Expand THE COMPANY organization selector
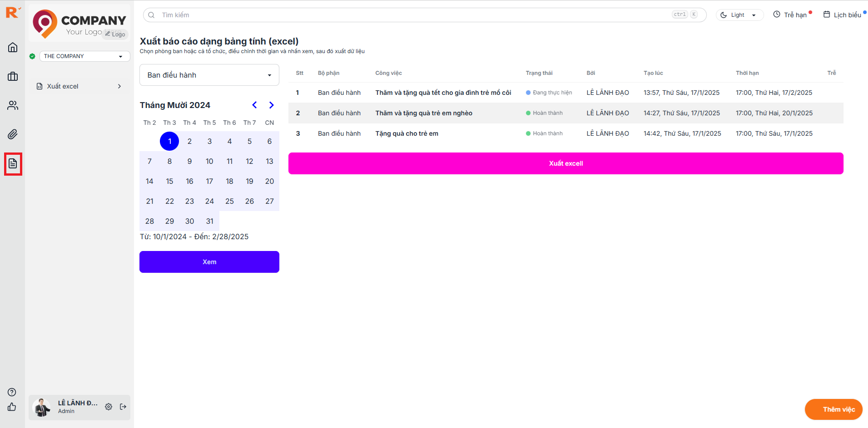 (84, 56)
